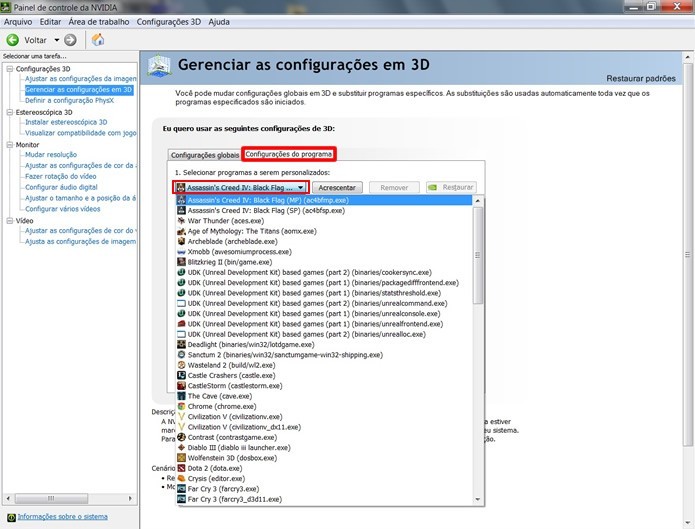Image resolution: width=695 pixels, height=529 pixels.
Task: Select Mudar resolução task
Action: coord(51,155)
